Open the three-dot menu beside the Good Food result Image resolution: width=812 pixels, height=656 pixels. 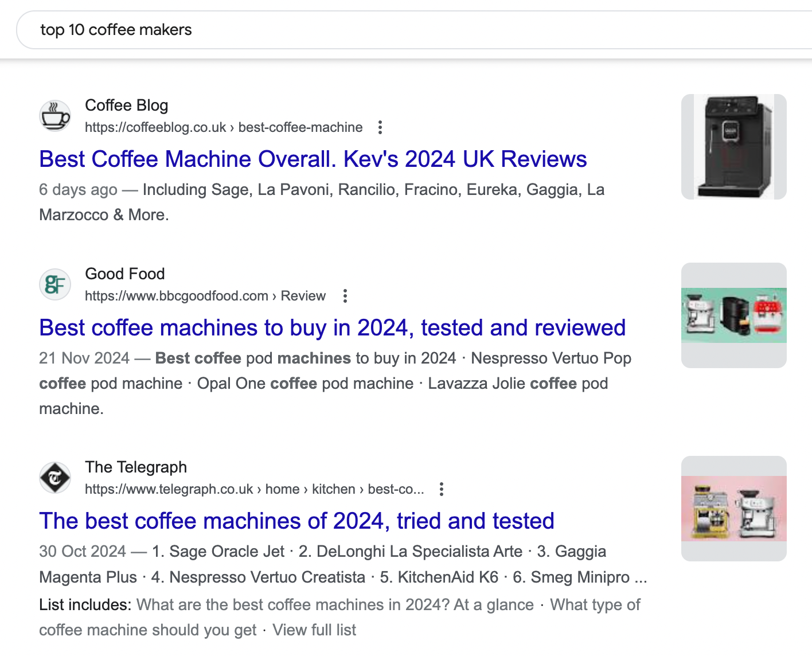coord(345,296)
